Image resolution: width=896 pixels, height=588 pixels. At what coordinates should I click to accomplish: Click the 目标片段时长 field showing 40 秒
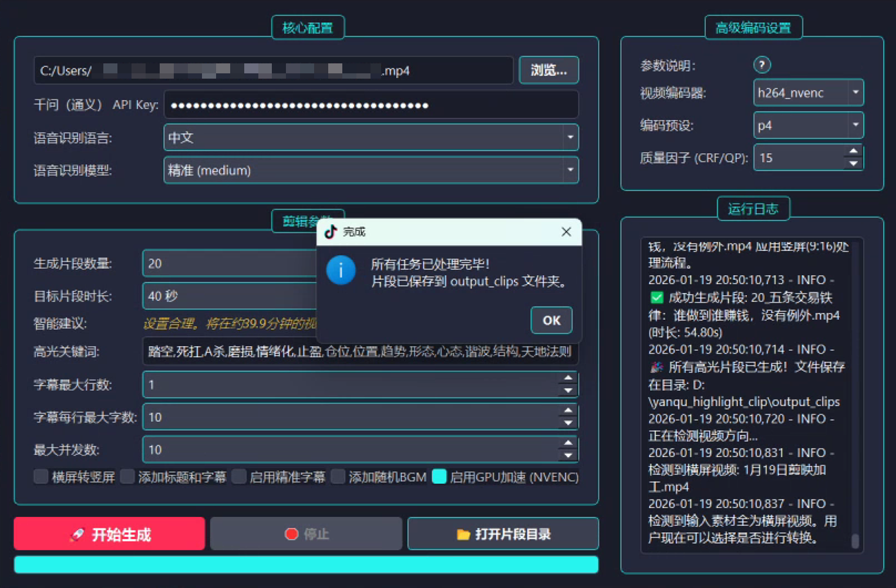pyautogui.click(x=230, y=296)
